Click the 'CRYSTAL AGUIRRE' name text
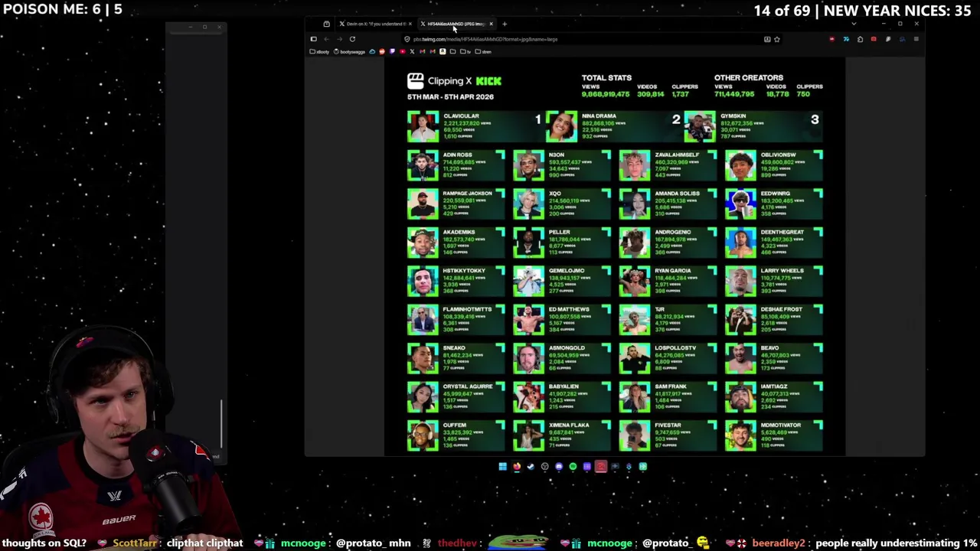The width and height of the screenshot is (980, 551). (x=467, y=386)
